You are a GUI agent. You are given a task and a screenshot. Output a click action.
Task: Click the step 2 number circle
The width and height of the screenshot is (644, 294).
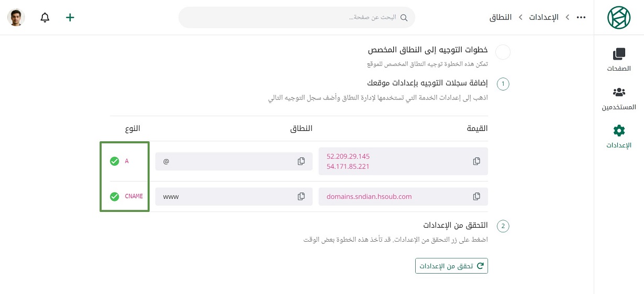click(x=503, y=226)
